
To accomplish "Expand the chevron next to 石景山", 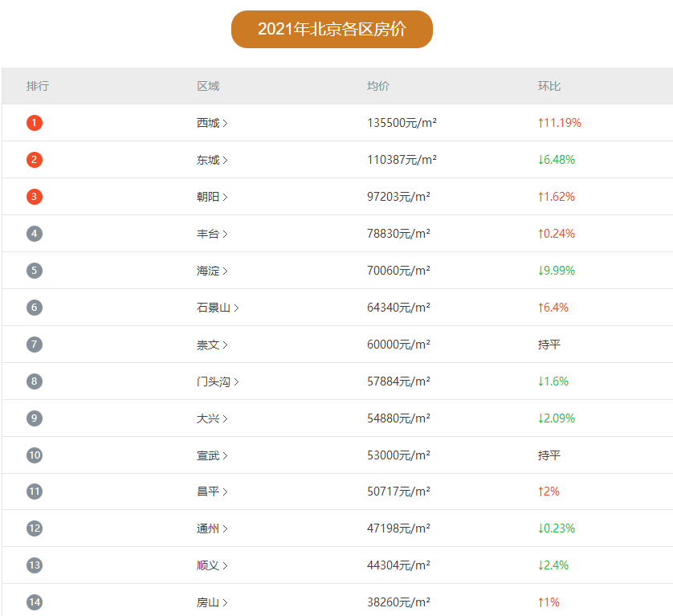I will pyautogui.click(x=237, y=308).
